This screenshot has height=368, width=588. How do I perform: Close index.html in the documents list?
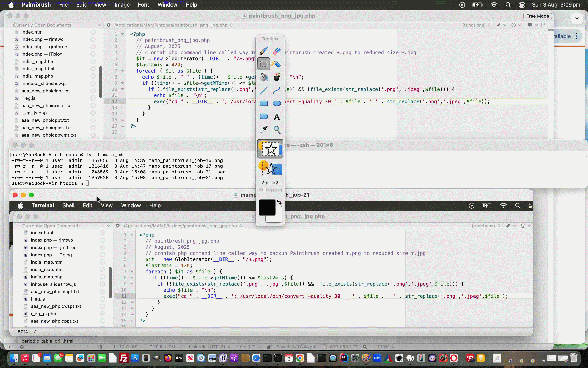tap(93, 32)
